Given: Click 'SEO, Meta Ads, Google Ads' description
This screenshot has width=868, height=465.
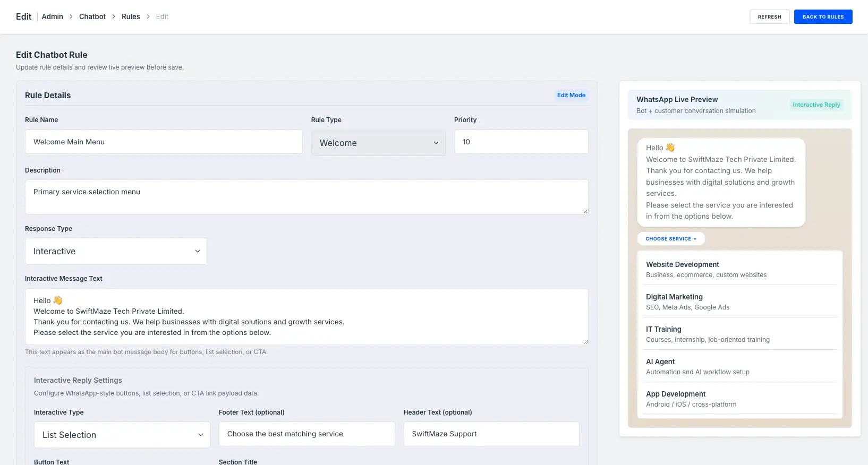Looking at the screenshot, I should 687,307.
